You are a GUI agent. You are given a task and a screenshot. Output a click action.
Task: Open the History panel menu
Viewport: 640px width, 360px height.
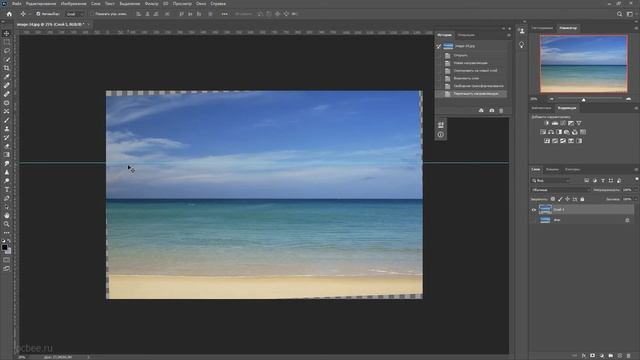[509, 35]
